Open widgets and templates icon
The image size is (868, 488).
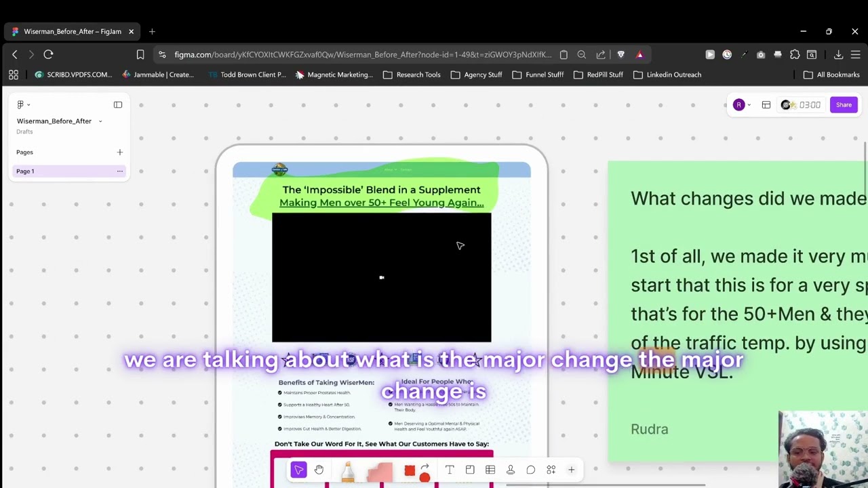pos(551,470)
